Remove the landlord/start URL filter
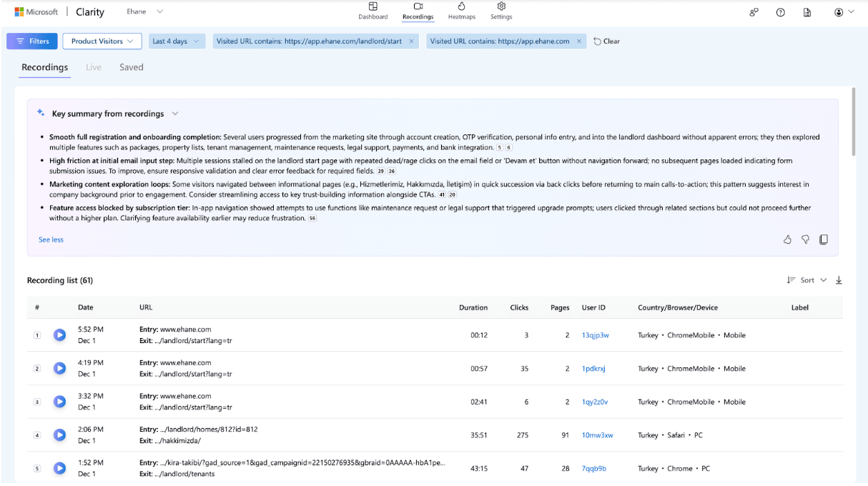The width and height of the screenshot is (868, 486). point(411,41)
